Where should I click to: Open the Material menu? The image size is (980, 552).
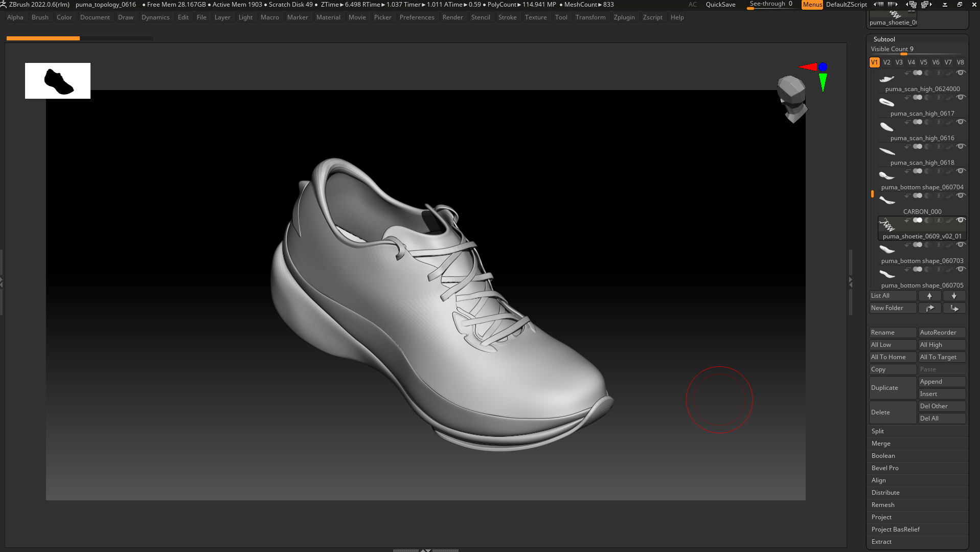[x=328, y=17]
